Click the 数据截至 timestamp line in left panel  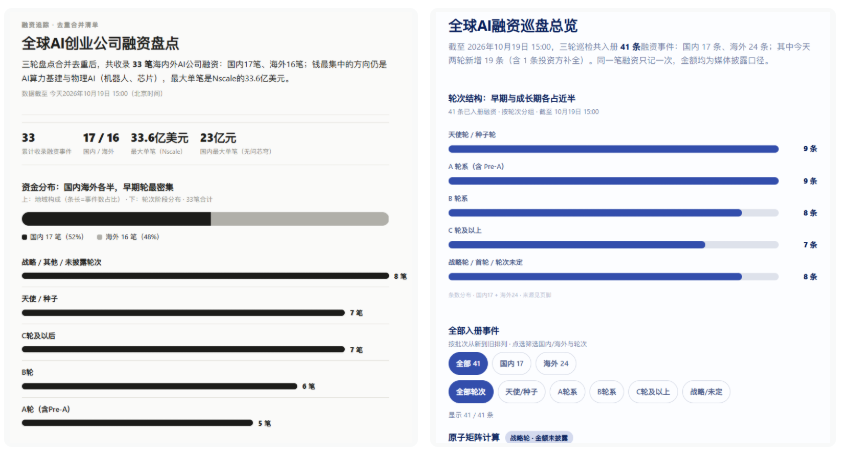pyautogui.click(x=92, y=93)
